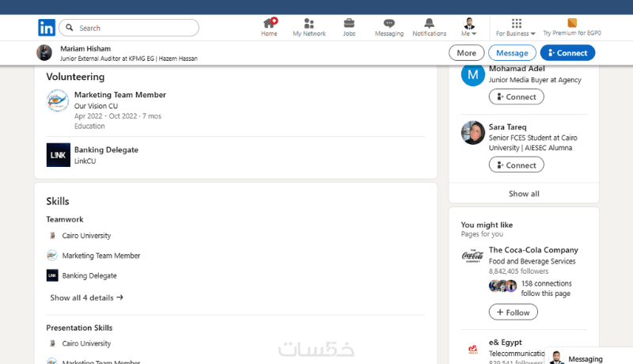
Task: Expand the Me profile dropdown
Action: [x=469, y=28]
